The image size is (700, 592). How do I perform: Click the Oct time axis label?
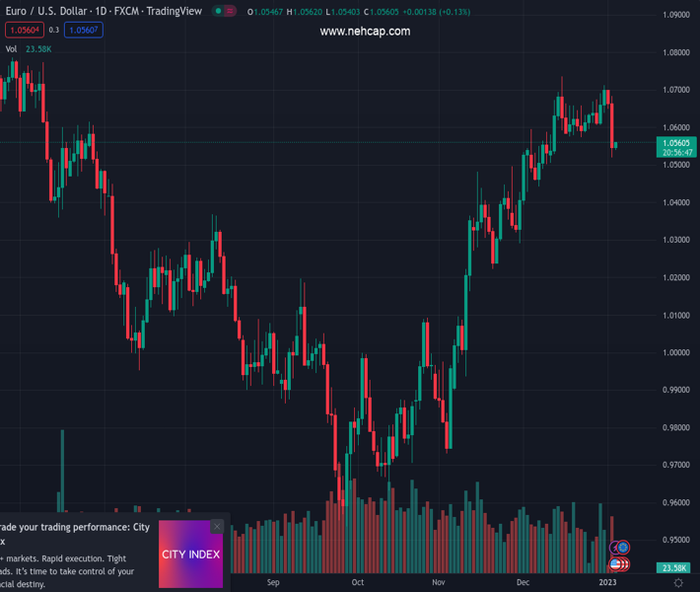click(358, 582)
